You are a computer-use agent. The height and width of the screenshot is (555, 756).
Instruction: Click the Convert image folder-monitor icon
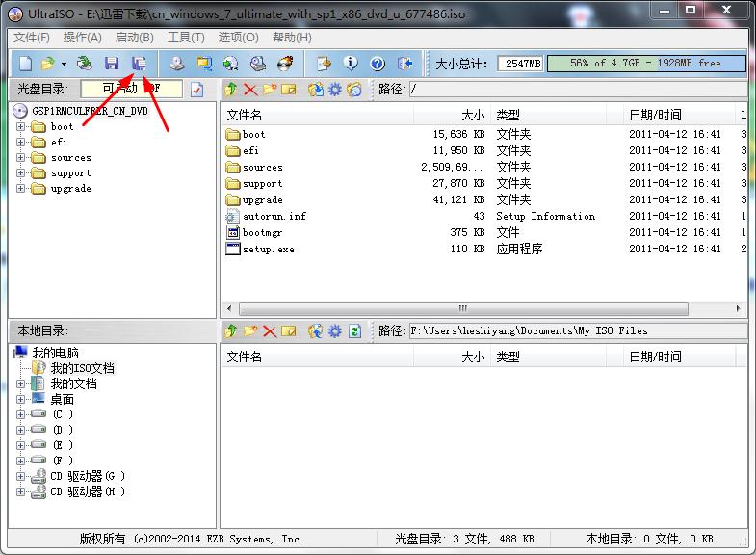tap(204, 64)
